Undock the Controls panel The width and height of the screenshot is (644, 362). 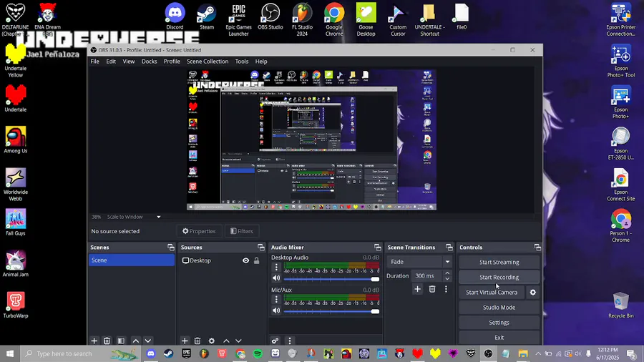(537, 247)
